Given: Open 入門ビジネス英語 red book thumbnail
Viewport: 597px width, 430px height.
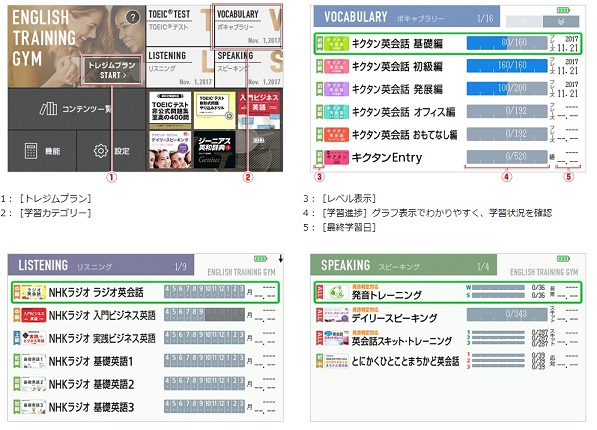Looking at the screenshot, I should (x=259, y=110).
